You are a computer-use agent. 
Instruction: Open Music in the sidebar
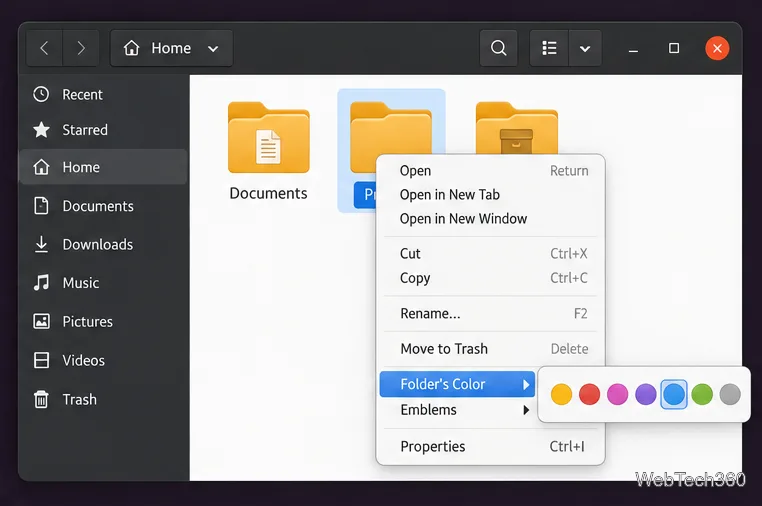pos(103,282)
